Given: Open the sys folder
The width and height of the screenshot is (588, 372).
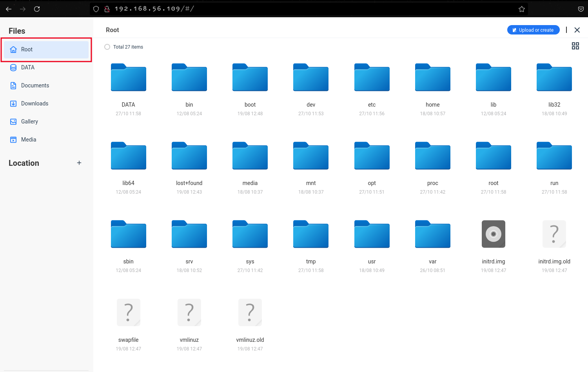Looking at the screenshot, I should click(250, 234).
